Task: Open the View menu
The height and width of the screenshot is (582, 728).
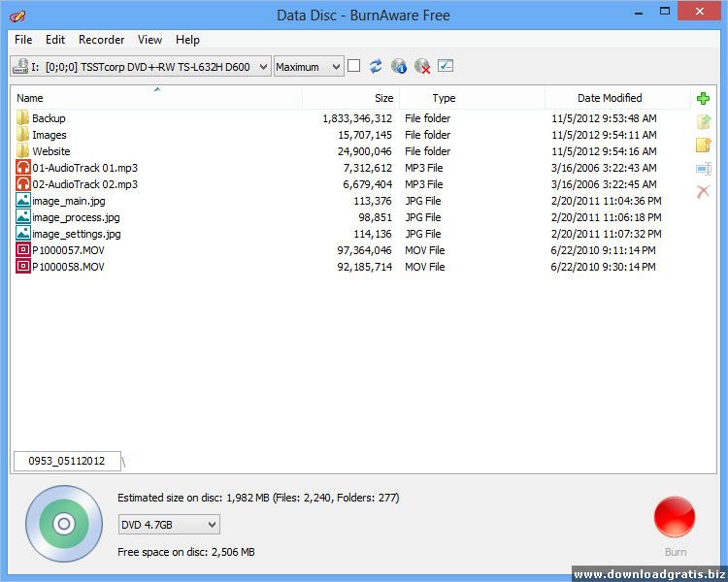Action: tap(149, 40)
